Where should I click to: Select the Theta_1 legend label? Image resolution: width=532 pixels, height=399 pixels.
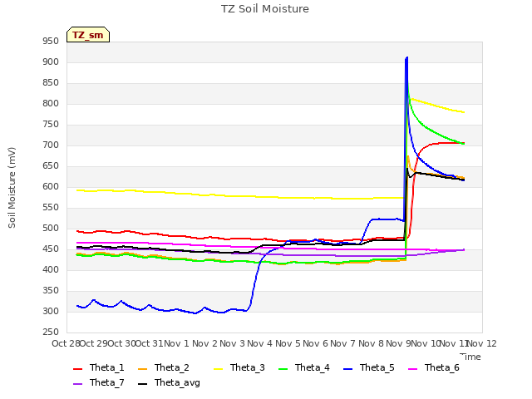point(107,367)
